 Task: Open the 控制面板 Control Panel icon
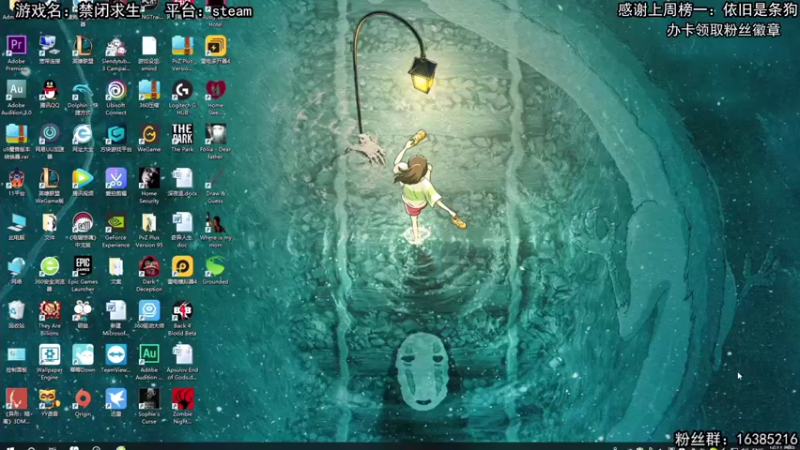tap(16, 355)
